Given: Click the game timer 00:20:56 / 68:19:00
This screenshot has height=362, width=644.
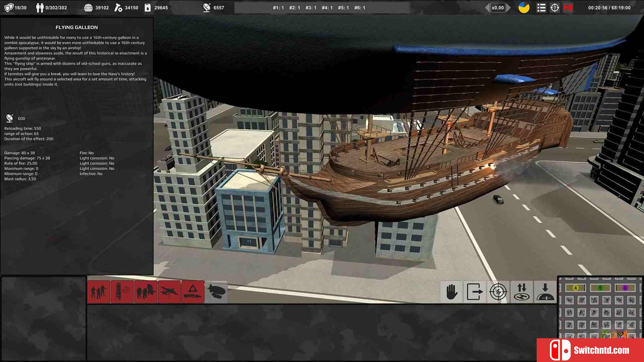Looking at the screenshot, I should [609, 7].
